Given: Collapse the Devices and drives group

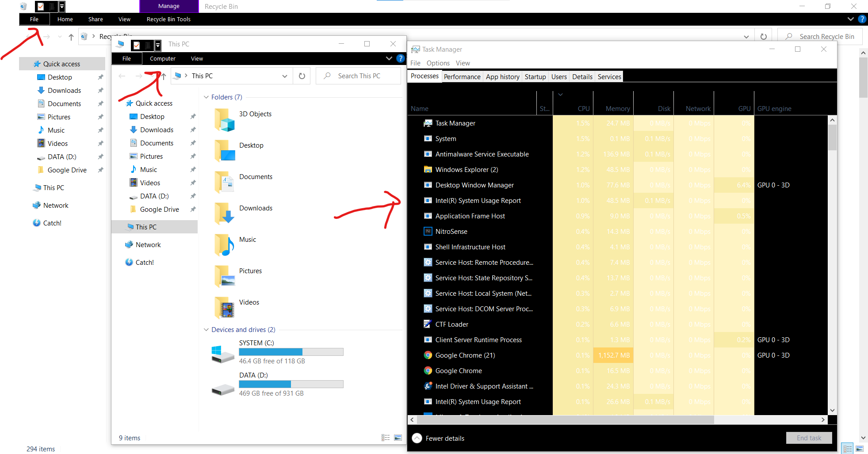Looking at the screenshot, I should [x=206, y=330].
